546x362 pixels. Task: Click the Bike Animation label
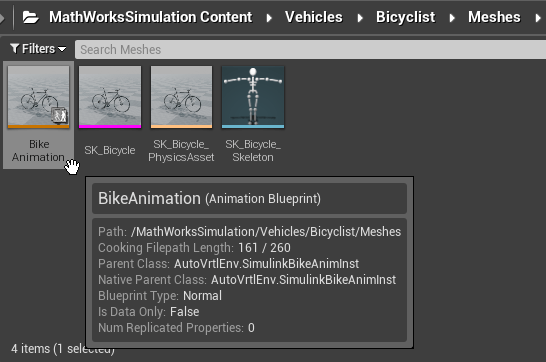point(38,150)
